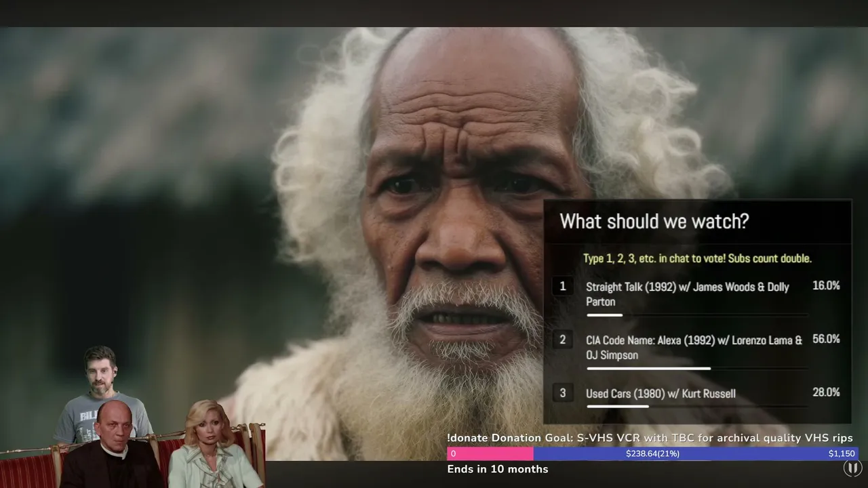Click the "Type 1, 2, 3, etc." voting instructions
Screen dimensions: 868x488
697,258
